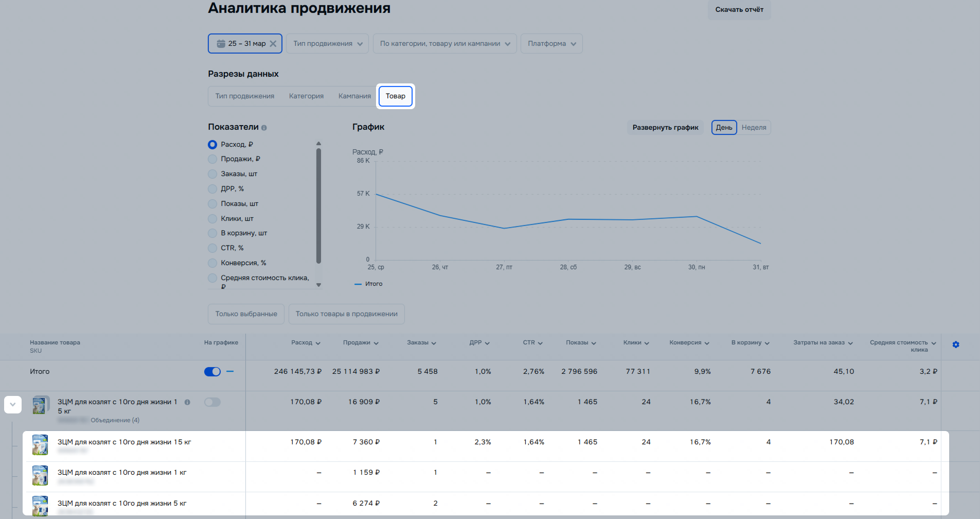The width and height of the screenshot is (980, 519).
Task: Open the Тип продвижения filter dropdown
Action: (327, 44)
